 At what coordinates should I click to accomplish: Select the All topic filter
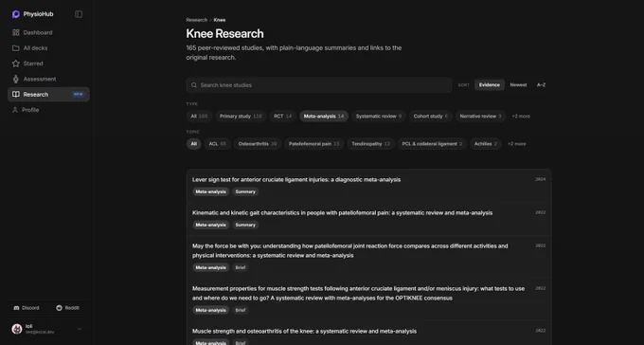coord(194,144)
